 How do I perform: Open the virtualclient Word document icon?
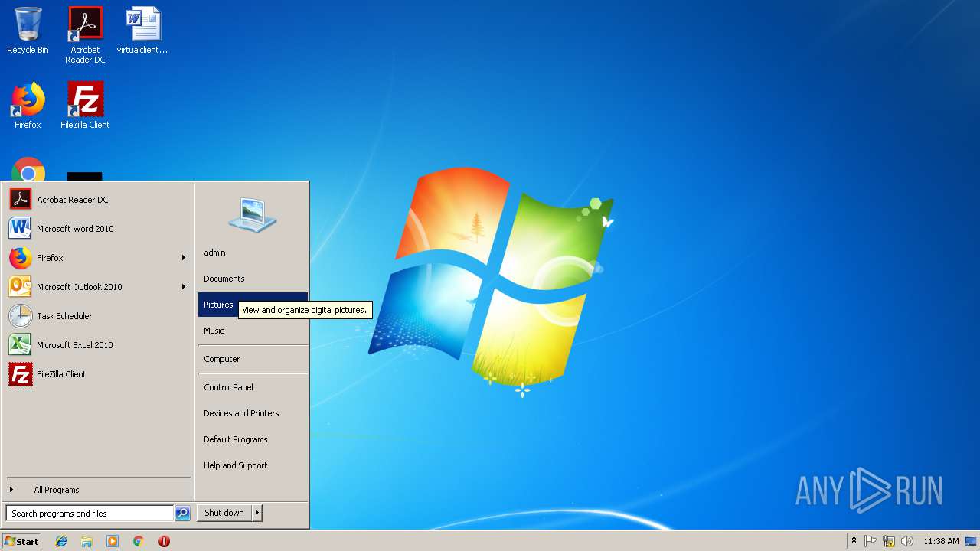(x=142, y=31)
